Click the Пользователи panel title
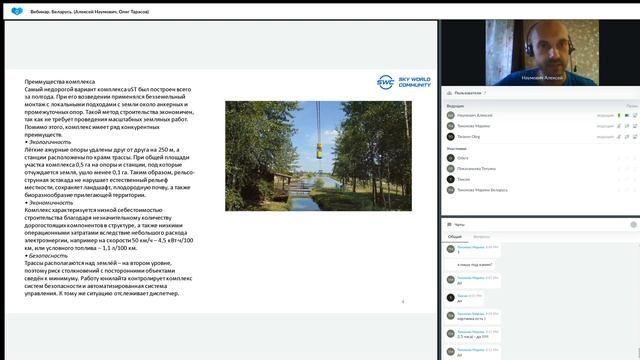 pyautogui.click(x=468, y=93)
